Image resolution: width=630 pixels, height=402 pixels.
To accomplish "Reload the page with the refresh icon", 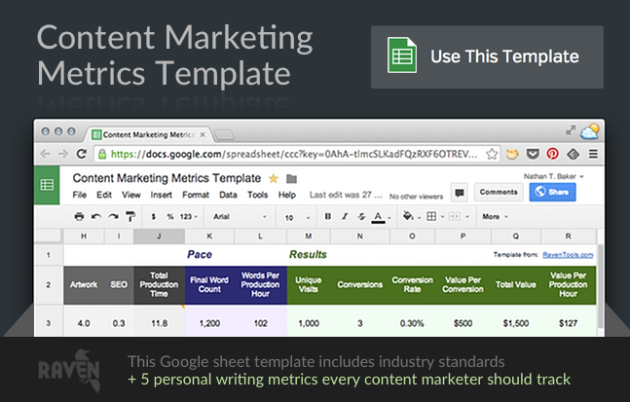I will pos(82,154).
